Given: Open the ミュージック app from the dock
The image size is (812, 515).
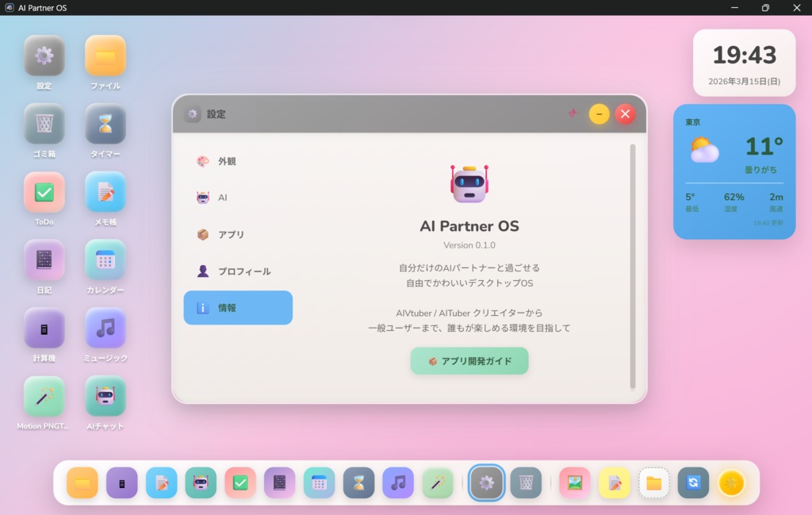Looking at the screenshot, I should tap(397, 482).
